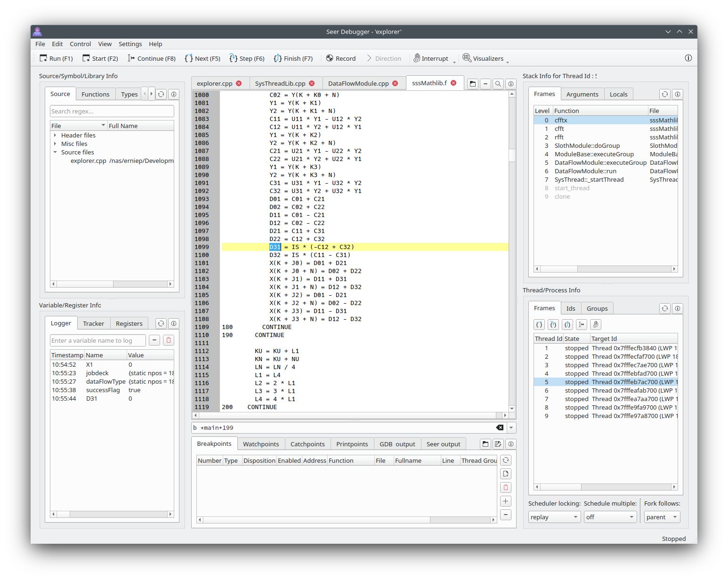The image size is (728, 580).
Task: Click the delete-variable trash icon in Logger panel
Action: (168, 340)
